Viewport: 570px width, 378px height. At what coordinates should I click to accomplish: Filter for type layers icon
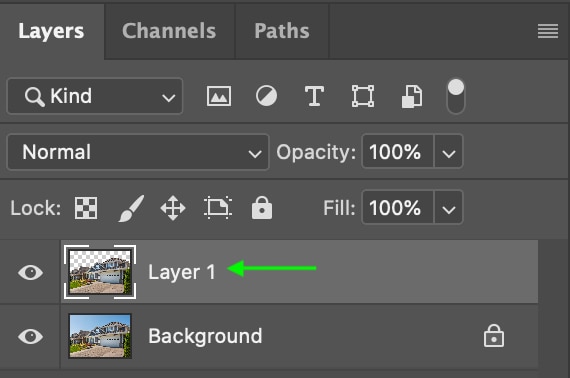pos(314,96)
